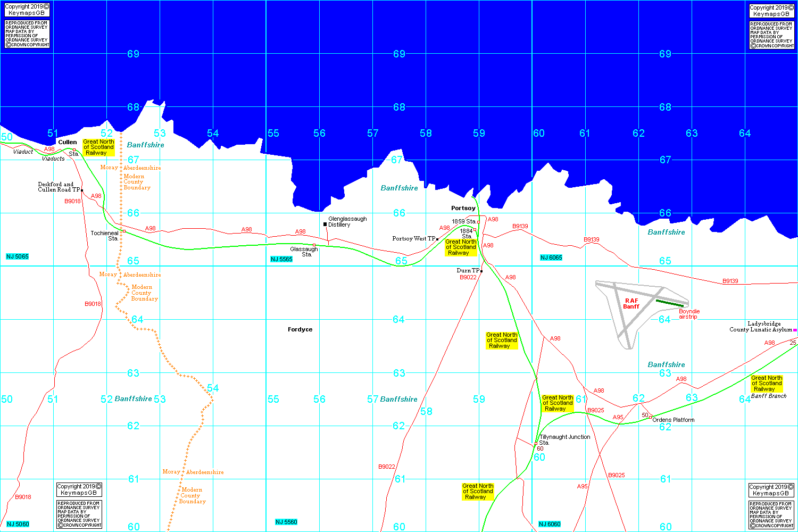This screenshot has width=798, height=532.
Task: Click the Glenglassaugh Distillery black square marker
Action: pos(325,224)
